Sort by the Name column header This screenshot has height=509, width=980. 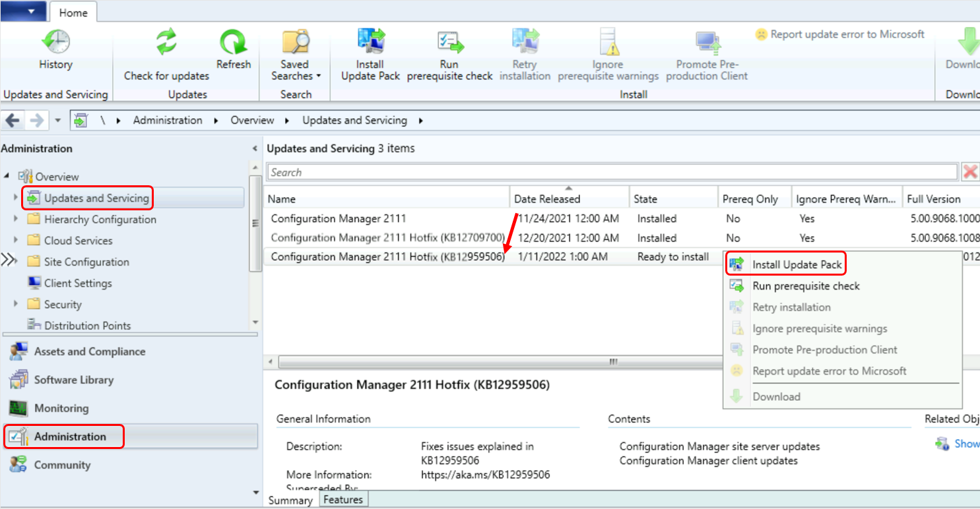(387, 198)
